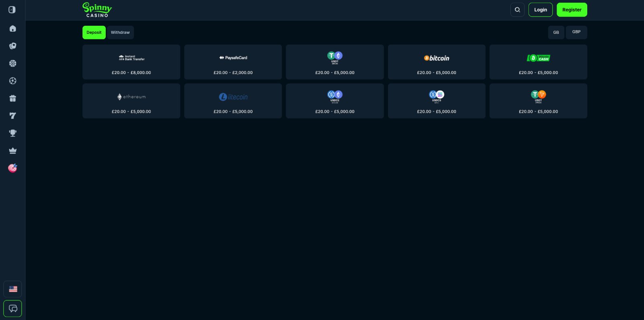644x320 pixels.
Task: Click the Spinny Casino logo
Action: pyautogui.click(x=97, y=10)
